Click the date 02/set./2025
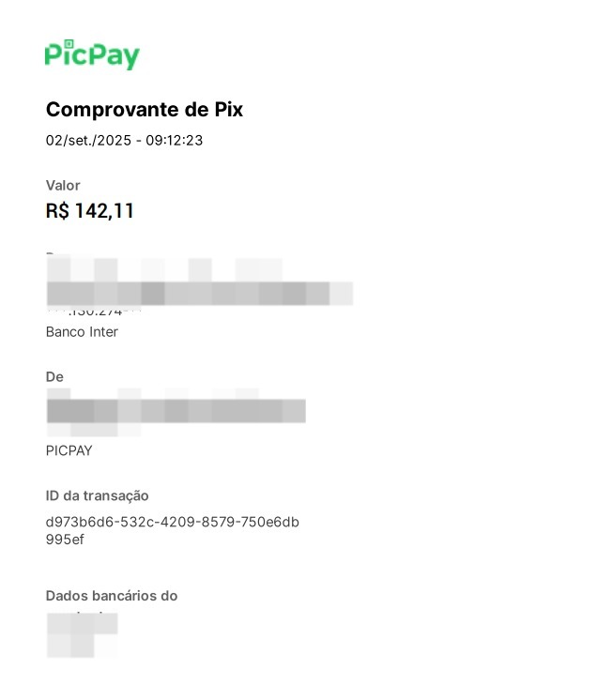 [x=87, y=141]
